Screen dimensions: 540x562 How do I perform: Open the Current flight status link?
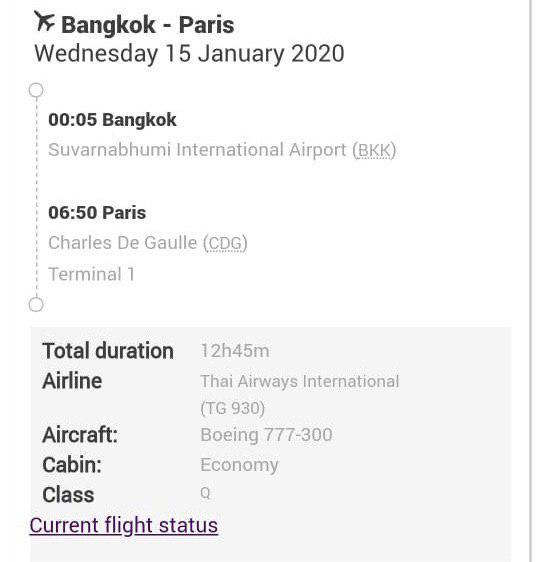tap(124, 526)
